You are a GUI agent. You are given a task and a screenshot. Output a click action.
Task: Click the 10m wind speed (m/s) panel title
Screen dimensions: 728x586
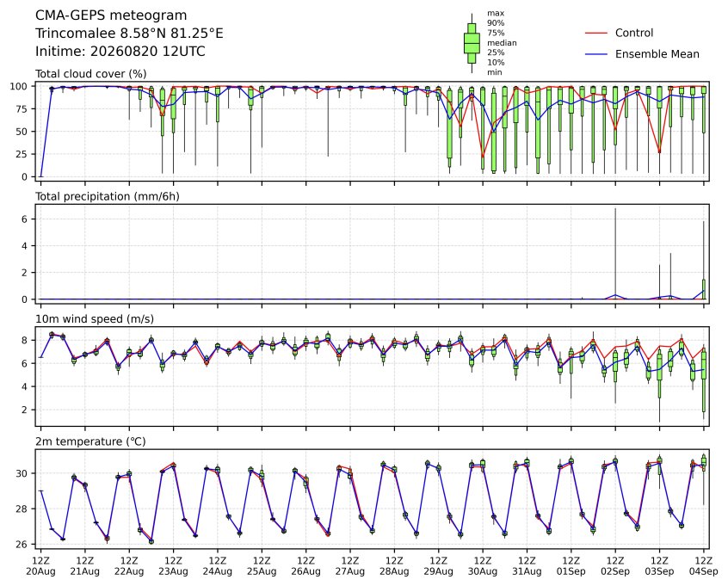pyautogui.click(x=95, y=319)
